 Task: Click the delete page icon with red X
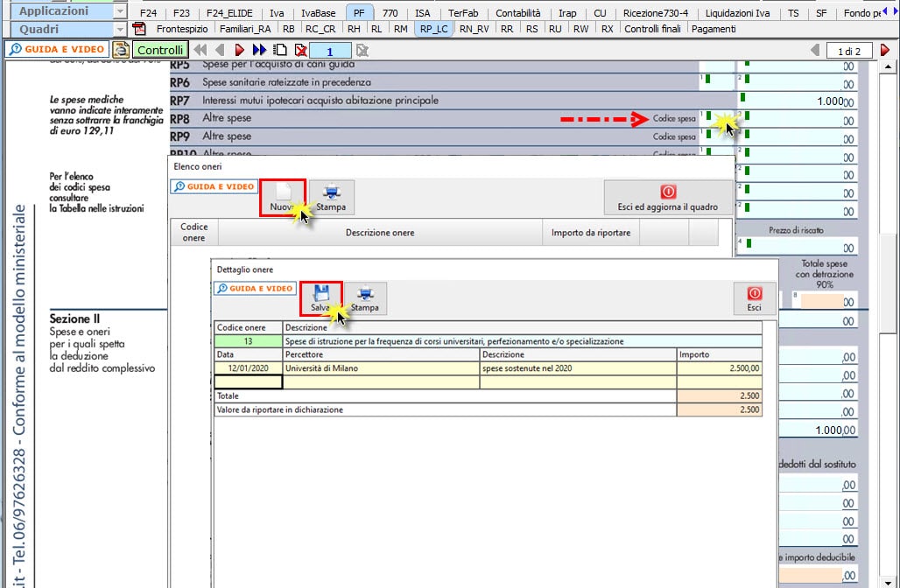300,50
